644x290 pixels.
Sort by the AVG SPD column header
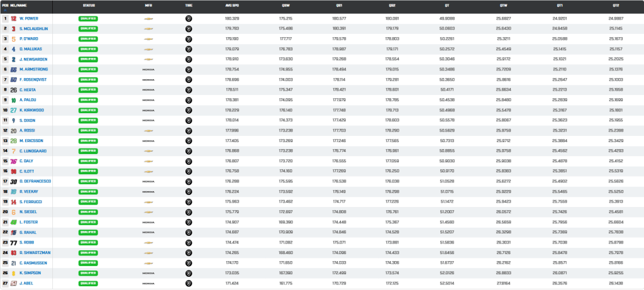pyautogui.click(x=232, y=6)
